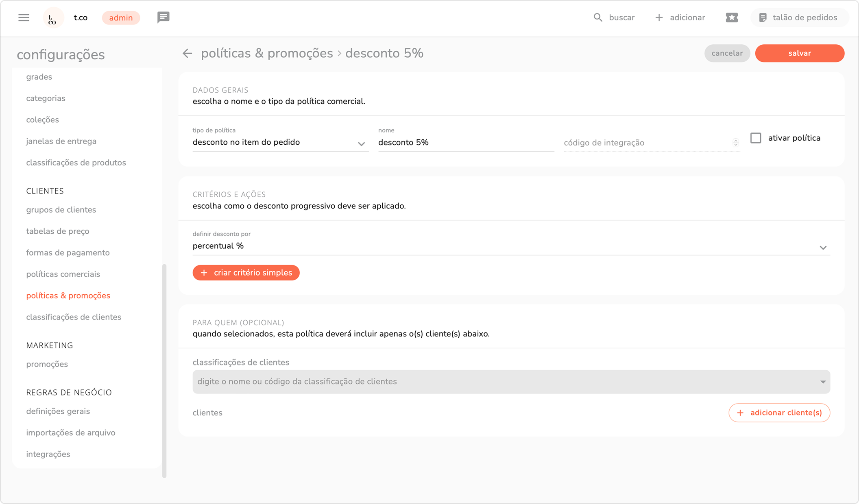Open the tipo de política dropdown
This screenshot has height=504, width=859.
coord(280,143)
